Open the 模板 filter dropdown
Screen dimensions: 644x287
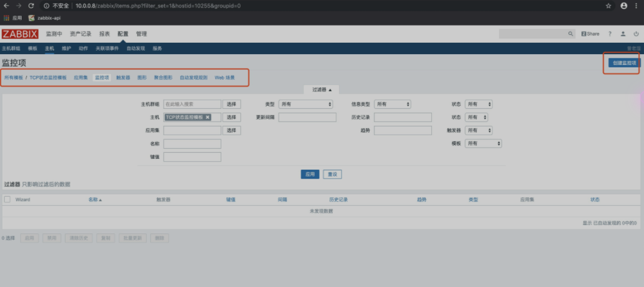pos(483,143)
